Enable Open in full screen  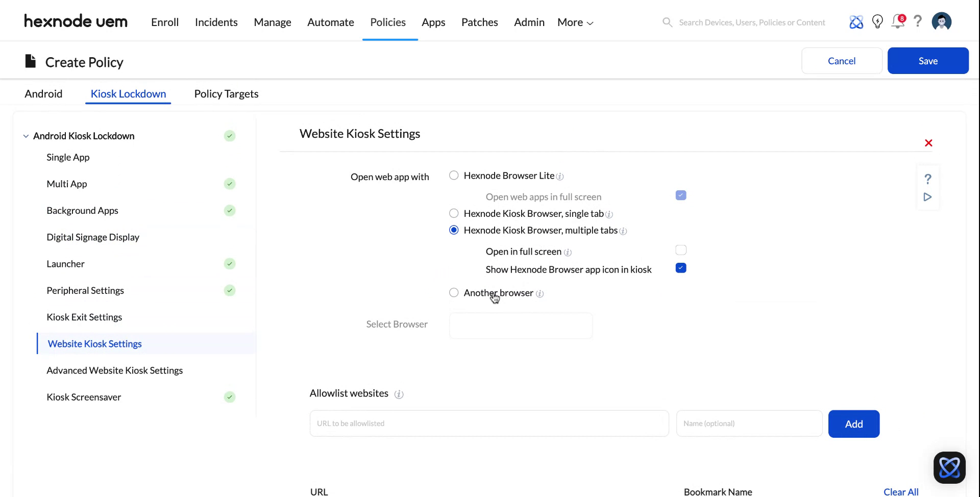point(680,250)
